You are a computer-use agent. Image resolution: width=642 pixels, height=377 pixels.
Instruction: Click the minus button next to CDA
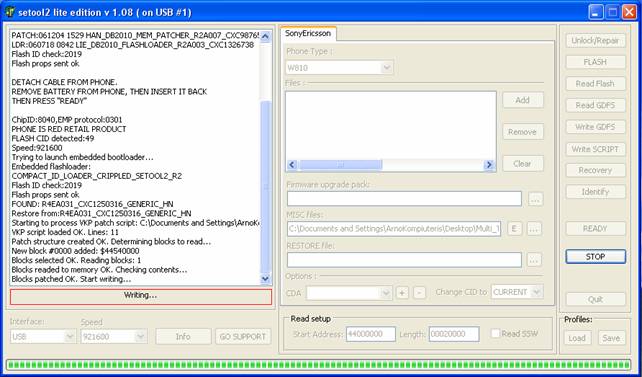pyautogui.click(x=419, y=292)
